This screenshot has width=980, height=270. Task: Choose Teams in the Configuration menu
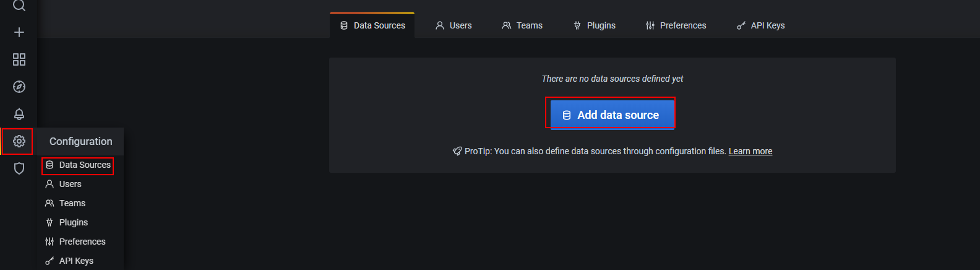(x=72, y=203)
